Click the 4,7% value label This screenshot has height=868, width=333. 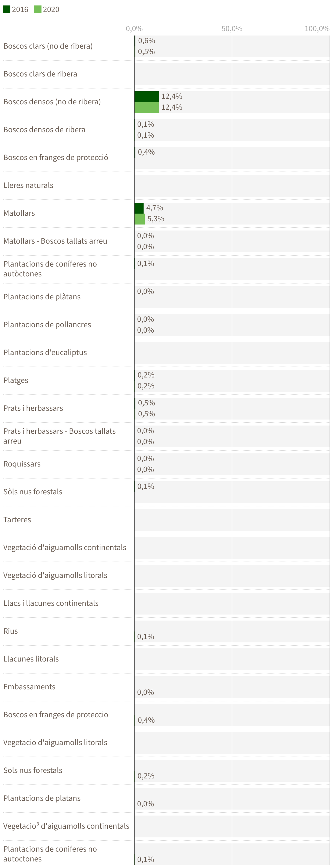tap(154, 208)
